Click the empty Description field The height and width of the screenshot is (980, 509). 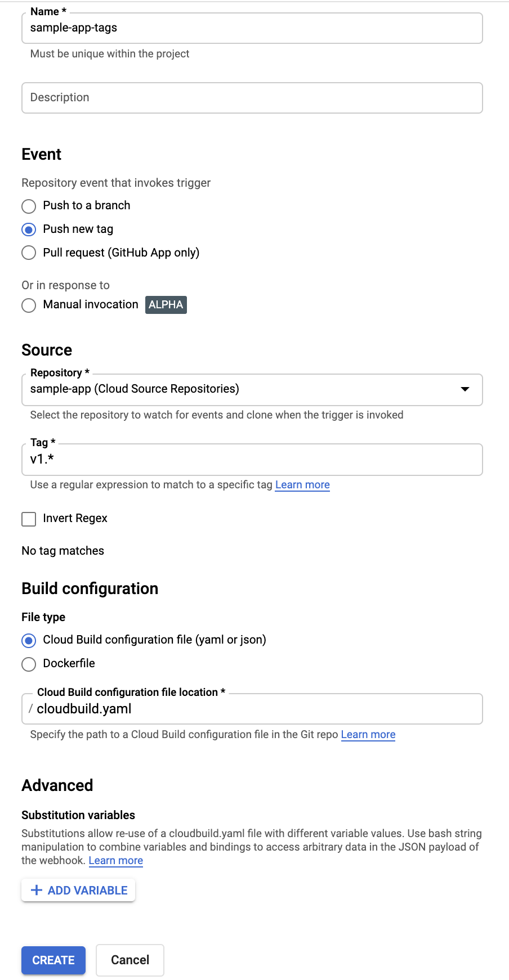(x=252, y=97)
